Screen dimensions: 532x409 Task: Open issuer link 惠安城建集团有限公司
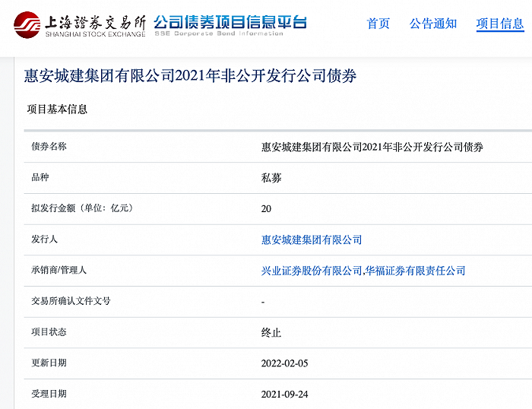pyautogui.click(x=312, y=239)
